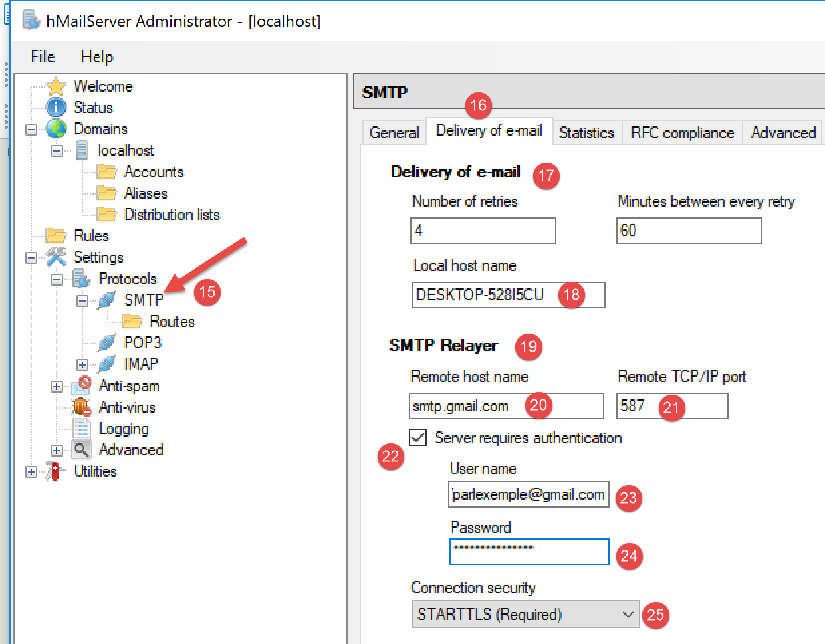Uncheck Server requires authentication checkbox
825x644 pixels.
[x=419, y=437]
